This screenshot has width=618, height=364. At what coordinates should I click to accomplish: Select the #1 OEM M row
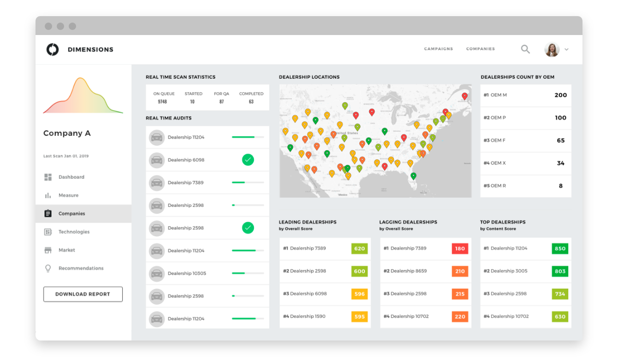[x=525, y=95]
